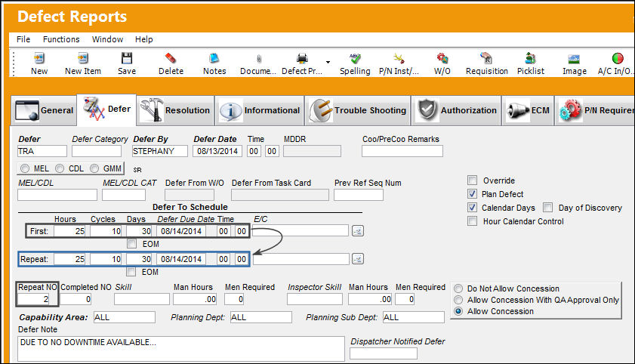Select Do Not Allow Concession option

458,288
